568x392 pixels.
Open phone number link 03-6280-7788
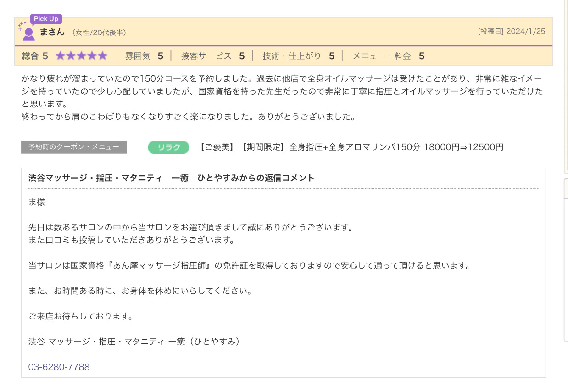coord(59,367)
